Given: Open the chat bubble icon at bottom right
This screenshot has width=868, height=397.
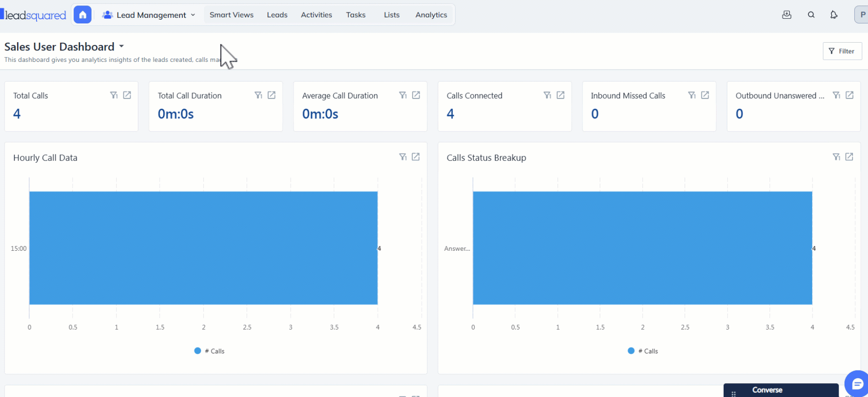Looking at the screenshot, I should [857, 384].
